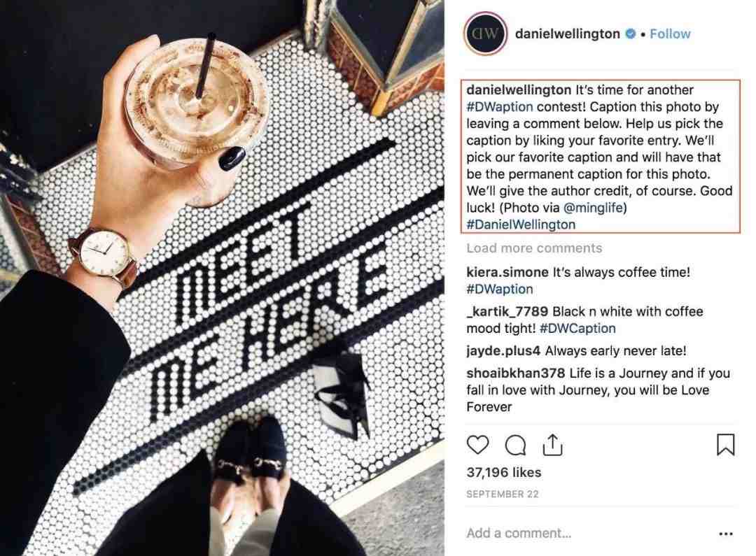Open comments via the speech bubble icon
This screenshot has width=756, height=556.
[x=515, y=445]
